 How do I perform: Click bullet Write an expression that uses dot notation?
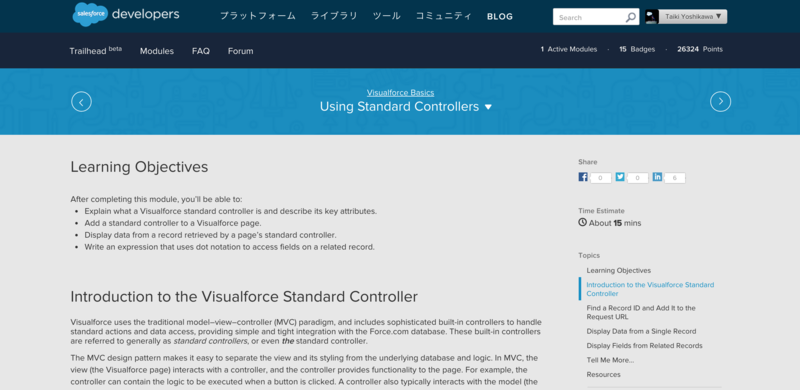pyautogui.click(x=230, y=247)
